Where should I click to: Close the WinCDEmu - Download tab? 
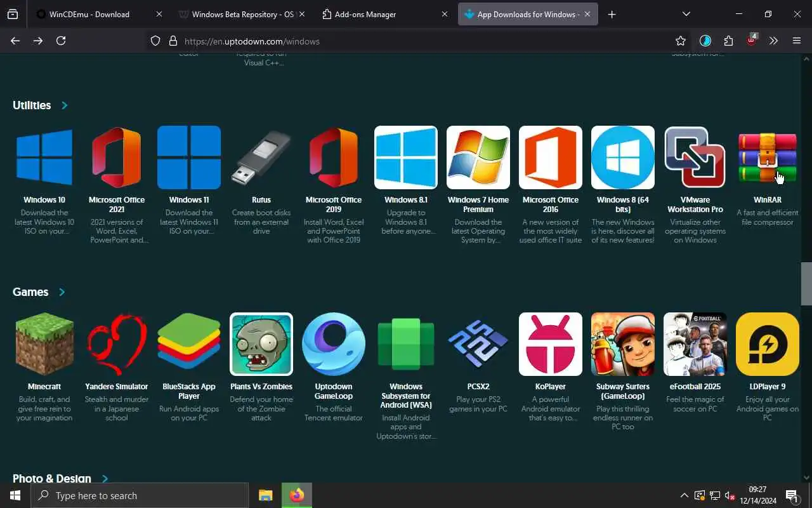pyautogui.click(x=159, y=14)
